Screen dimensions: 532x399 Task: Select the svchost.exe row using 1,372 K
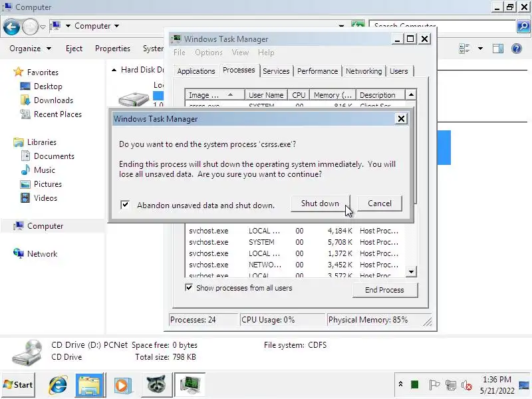point(295,253)
